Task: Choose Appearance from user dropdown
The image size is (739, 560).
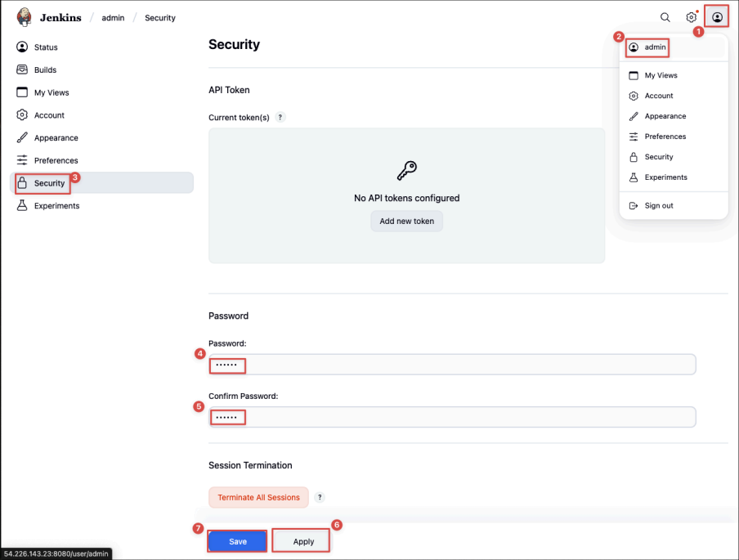Action: pos(674,116)
